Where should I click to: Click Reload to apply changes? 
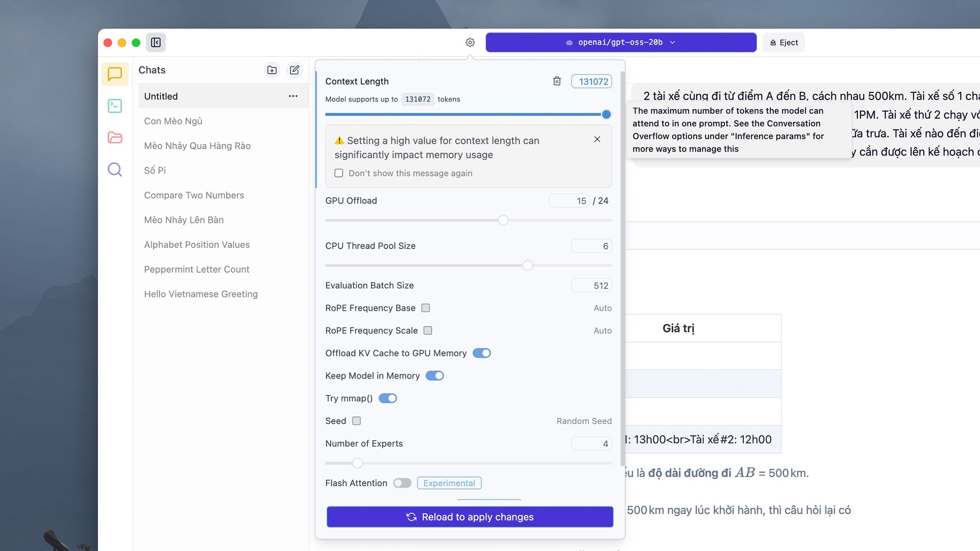470,517
